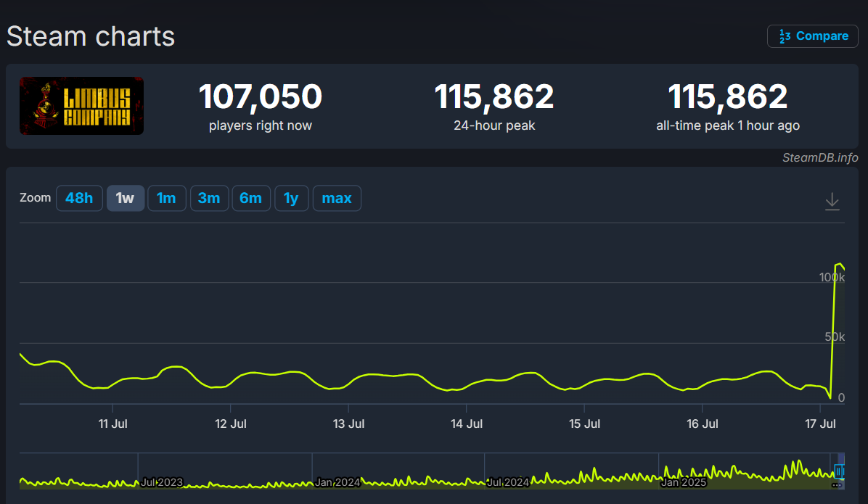The image size is (868, 504).
Task: Click the 11 Jul axis label
Action: [113, 424]
